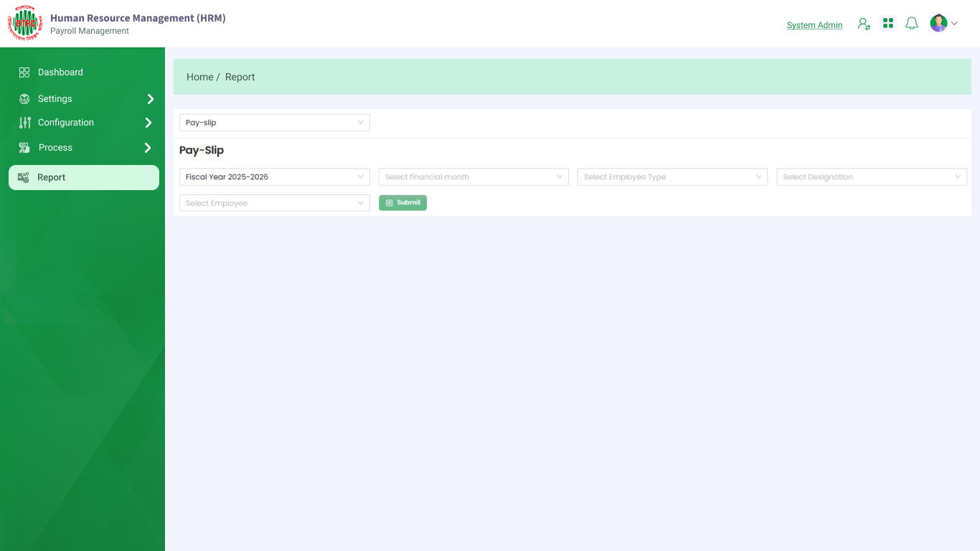Click the Settings globe icon in sidebar
Viewport: 980px width, 551px height.
(24, 99)
